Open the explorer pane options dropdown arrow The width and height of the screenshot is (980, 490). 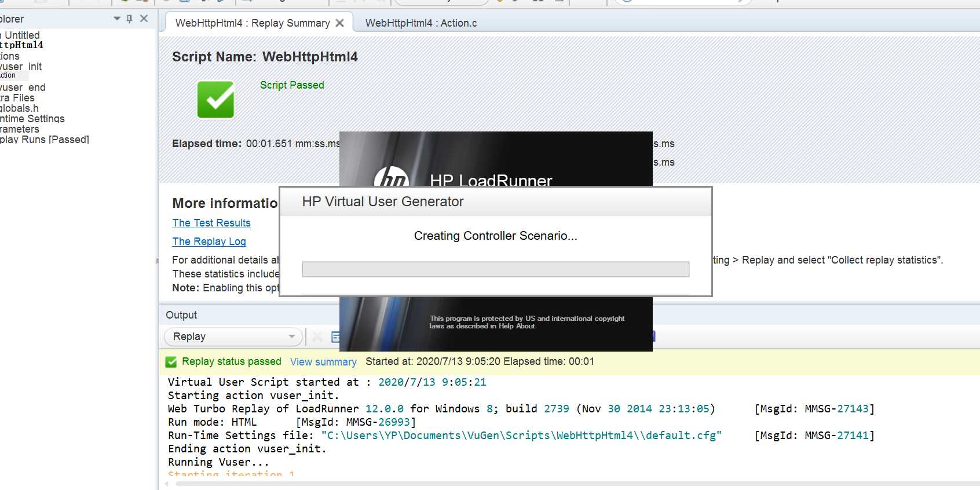pyautogui.click(x=117, y=19)
